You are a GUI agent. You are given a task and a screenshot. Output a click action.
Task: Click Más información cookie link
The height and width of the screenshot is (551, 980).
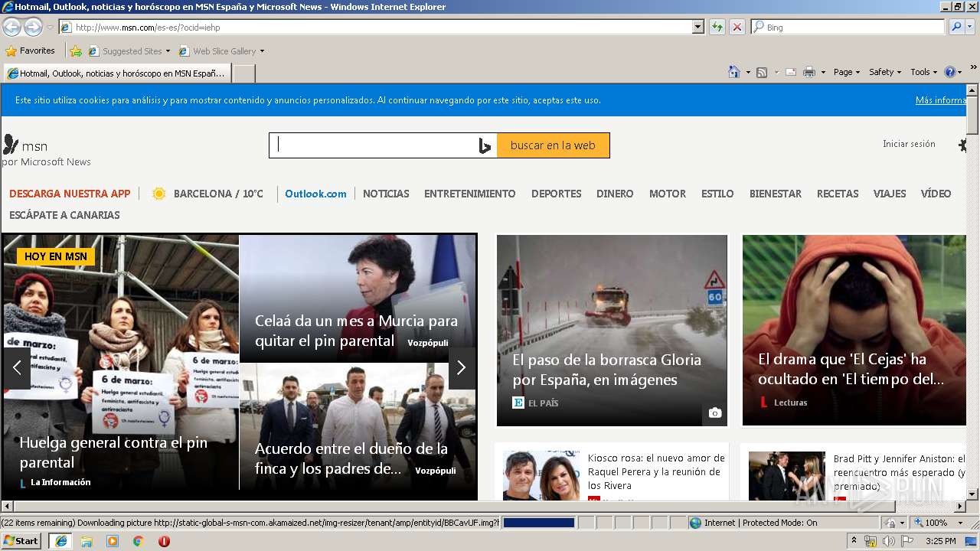[x=941, y=100]
